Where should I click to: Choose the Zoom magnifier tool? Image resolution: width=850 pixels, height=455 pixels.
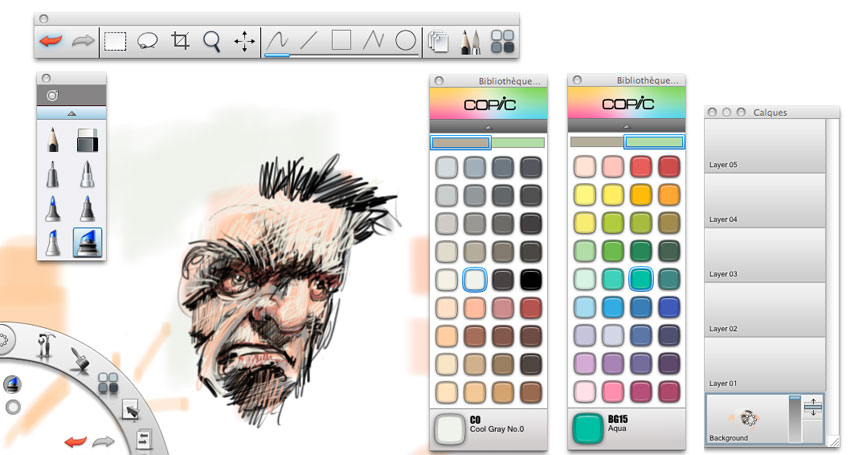pyautogui.click(x=212, y=41)
